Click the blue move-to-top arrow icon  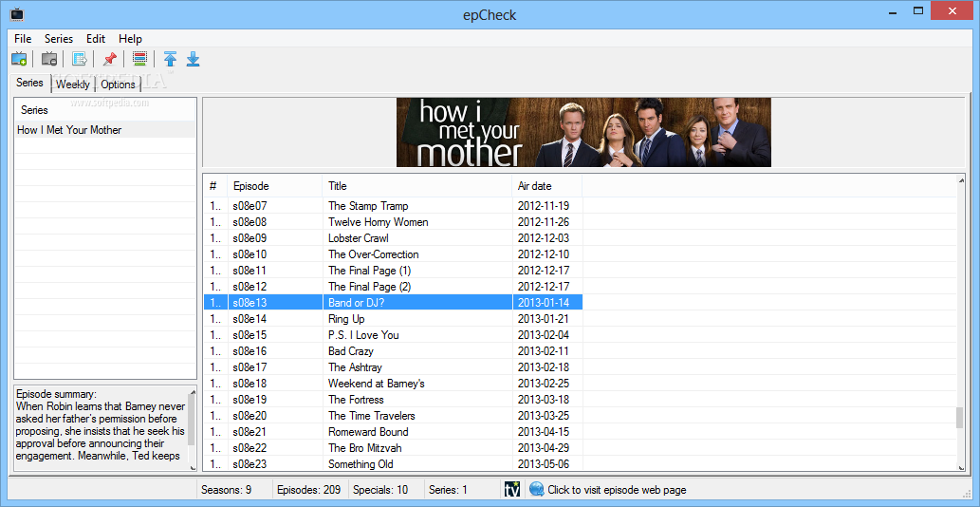(170, 60)
